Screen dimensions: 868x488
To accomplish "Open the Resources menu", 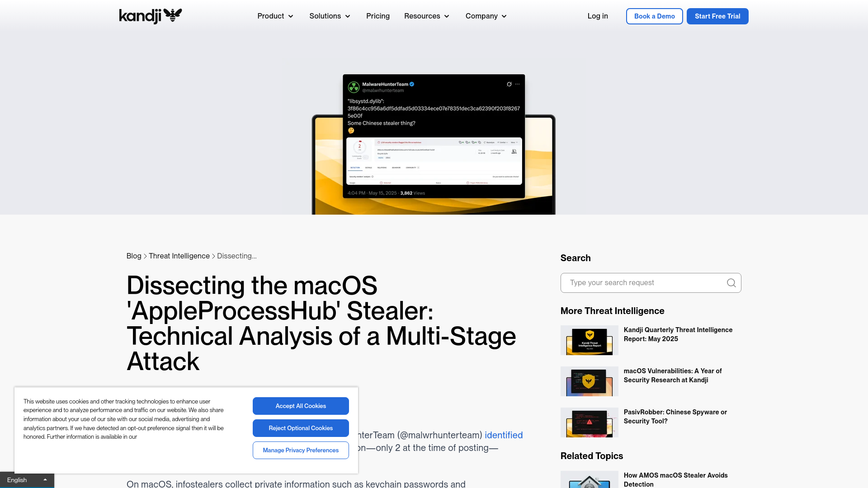I will tap(427, 16).
